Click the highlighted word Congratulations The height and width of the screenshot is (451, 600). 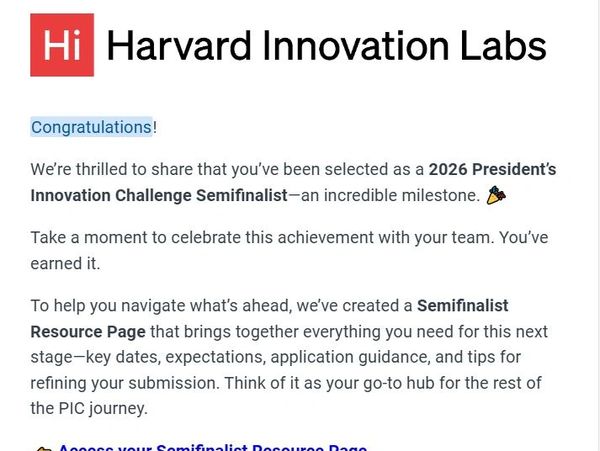point(91,127)
